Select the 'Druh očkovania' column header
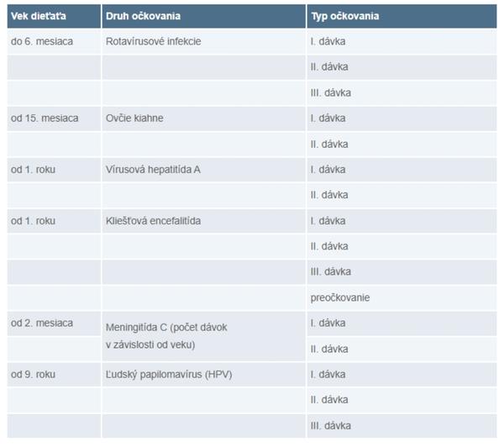Screen dimensions: 504x447 (142, 16)
